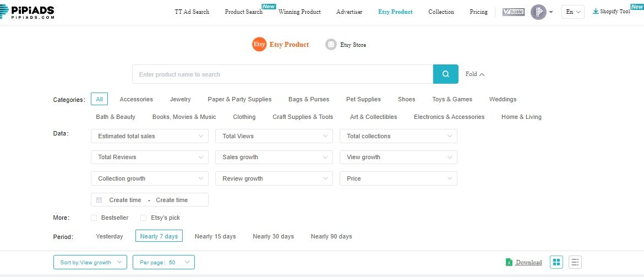
Task: Filter by Toys & Games category
Action: pos(452,99)
